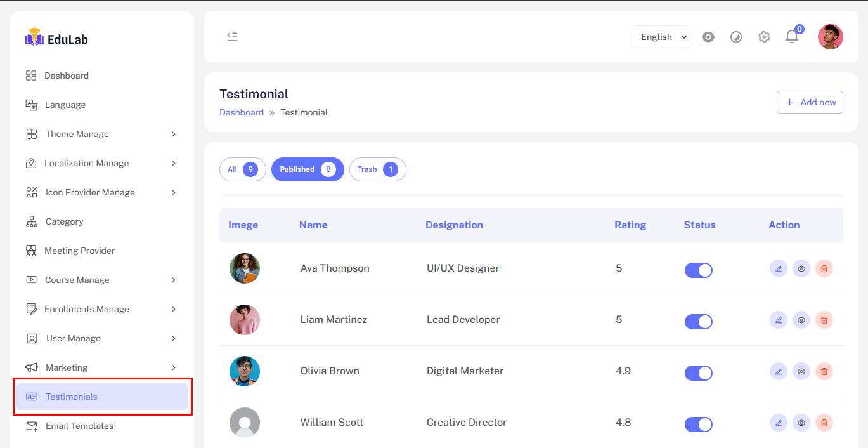Open the English language dropdown
The height and width of the screenshot is (448, 868).
pos(661,37)
